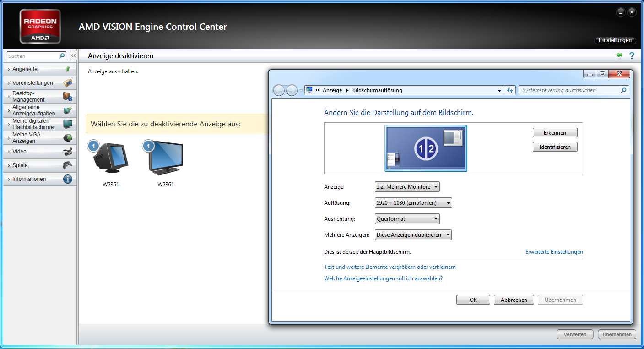Click the Allgemeine Anzeigeaufgaben icon
The height and width of the screenshot is (349, 644).
pyautogui.click(x=68, y=110)
